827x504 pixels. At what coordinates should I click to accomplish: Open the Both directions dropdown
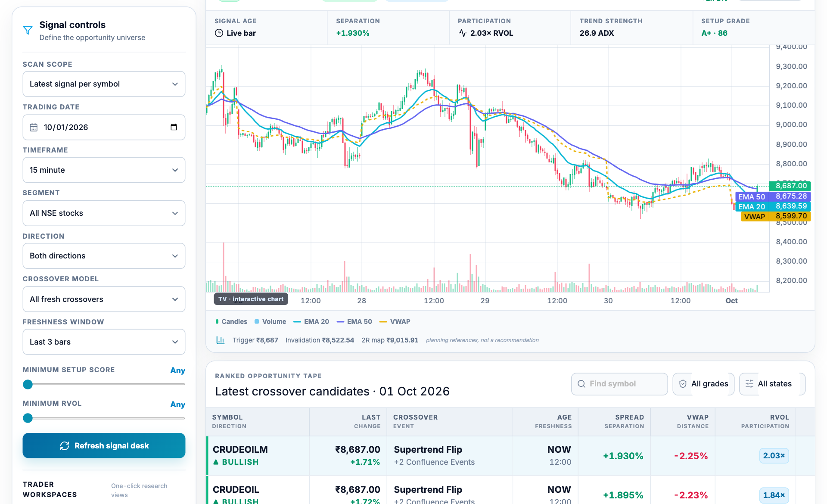point(104,256)
